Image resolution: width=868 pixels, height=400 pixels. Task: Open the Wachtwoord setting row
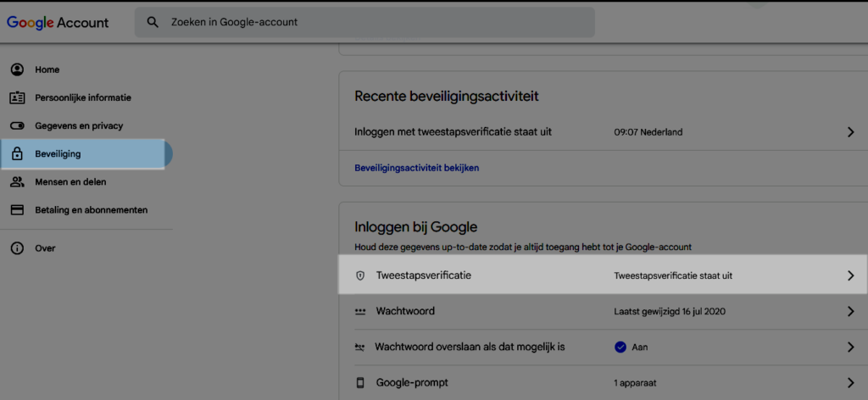tap(603, 312)
